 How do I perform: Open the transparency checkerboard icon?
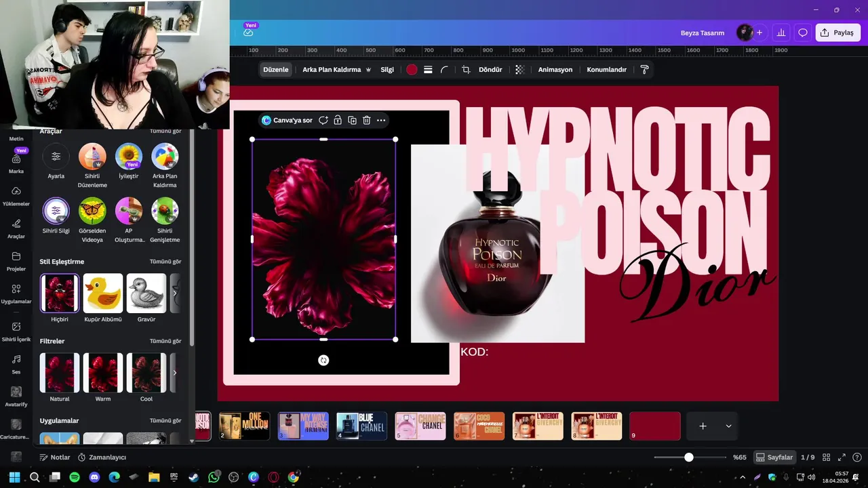click(x=519, y=69)
